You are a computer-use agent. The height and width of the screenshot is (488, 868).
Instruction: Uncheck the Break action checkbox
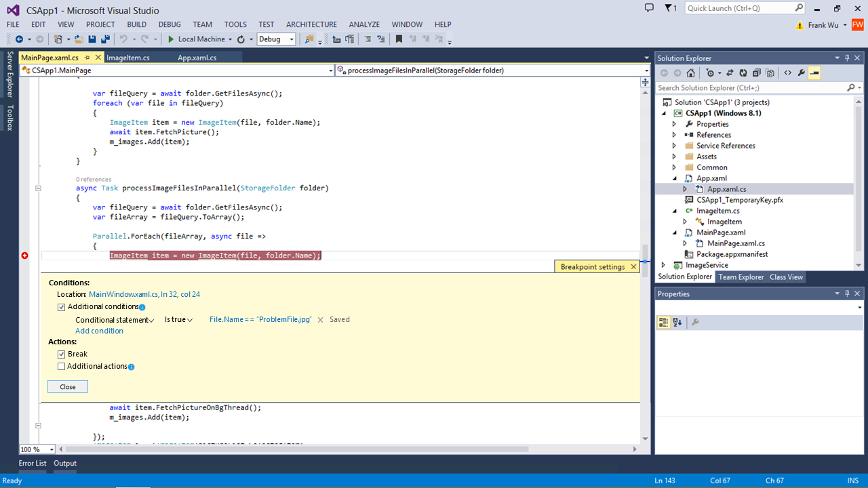(62, 354)
